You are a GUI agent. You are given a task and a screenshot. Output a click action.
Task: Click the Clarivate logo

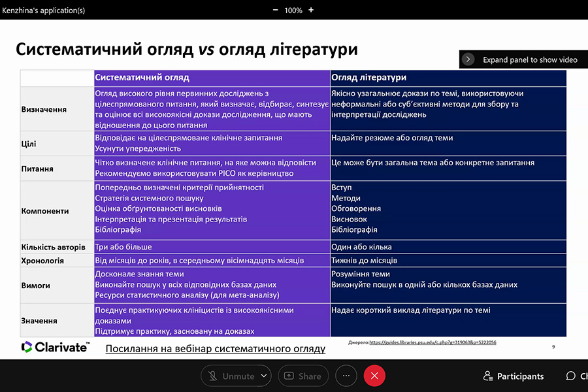coord(56,347)
